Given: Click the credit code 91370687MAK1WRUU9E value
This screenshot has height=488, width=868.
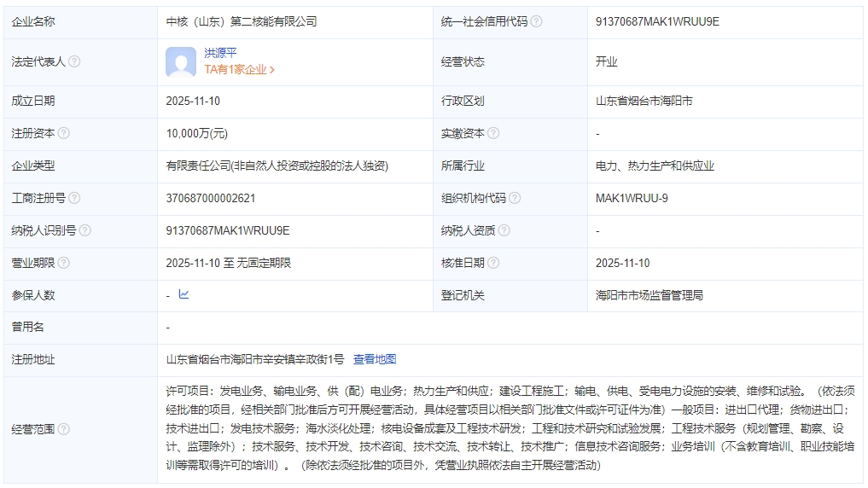Looking at the screenshot, I should [x=657, y=21].
